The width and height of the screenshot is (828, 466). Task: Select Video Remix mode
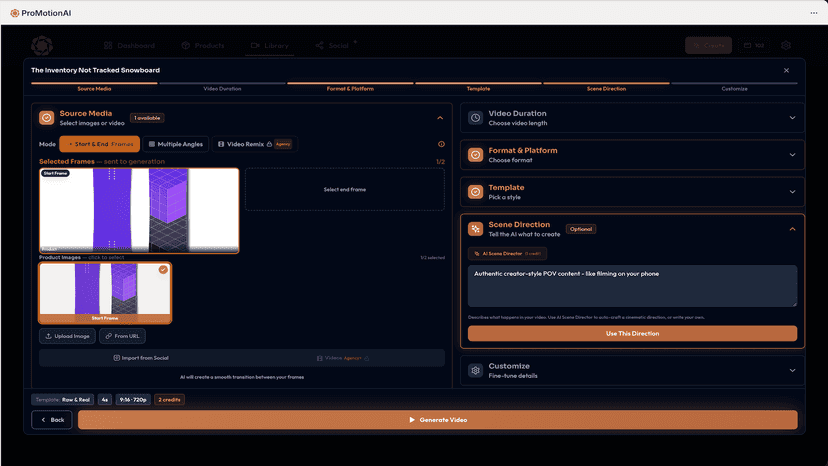(255, 144)
